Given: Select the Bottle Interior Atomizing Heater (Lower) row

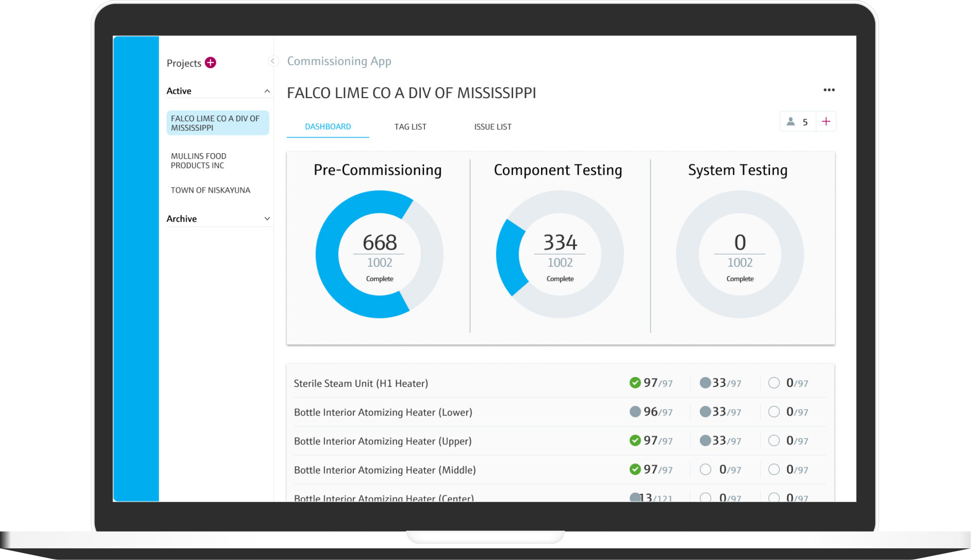Looking at the screenshot, I should click(383, 412).
